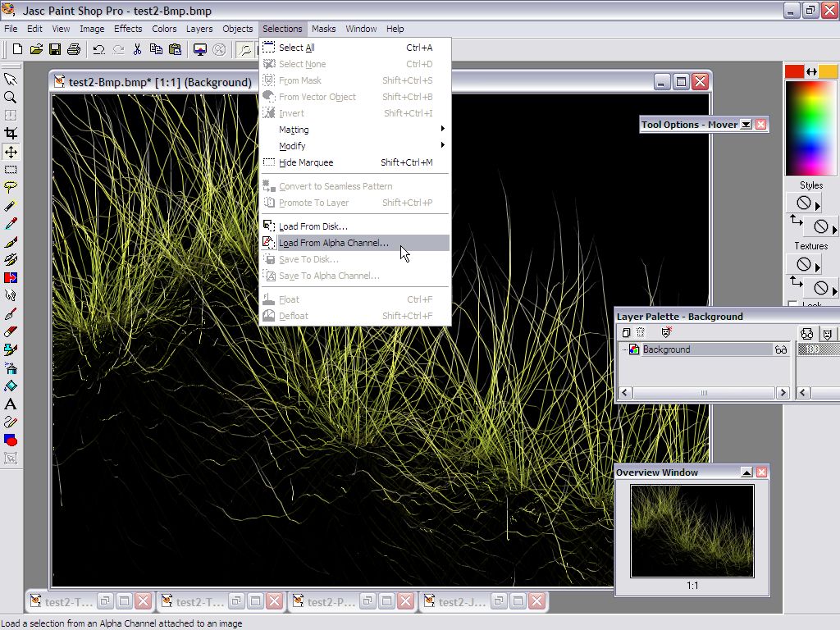Select the Text tool

tap(11, 404)
